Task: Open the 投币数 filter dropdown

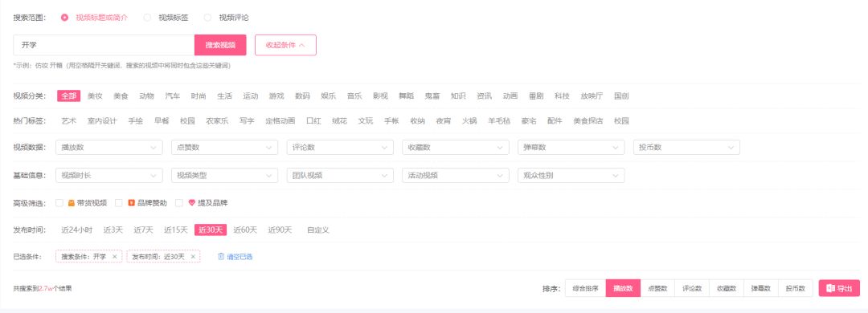Action: [x=686, y=147]
